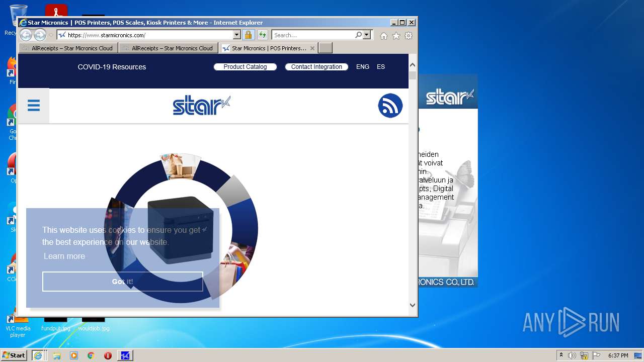The height and width of the screenshot is (362, 644).
Task: Click the security lock icon
Action: tap(248, 35)
